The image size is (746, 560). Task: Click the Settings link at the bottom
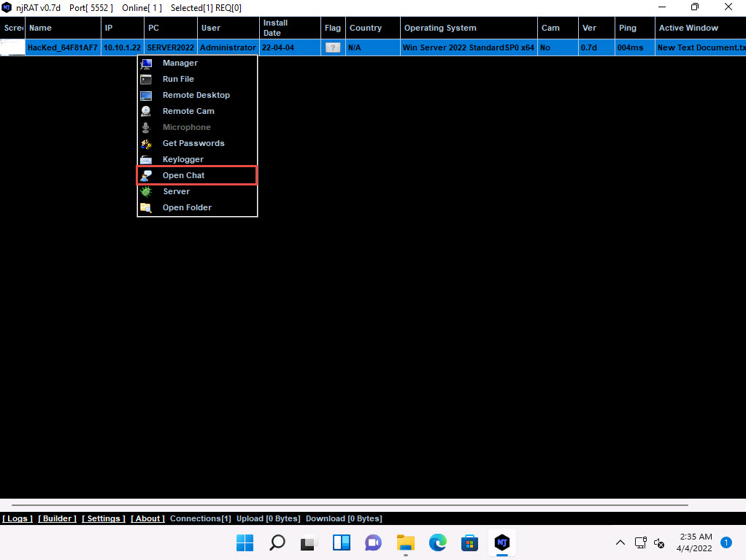(x=104, y=518)
